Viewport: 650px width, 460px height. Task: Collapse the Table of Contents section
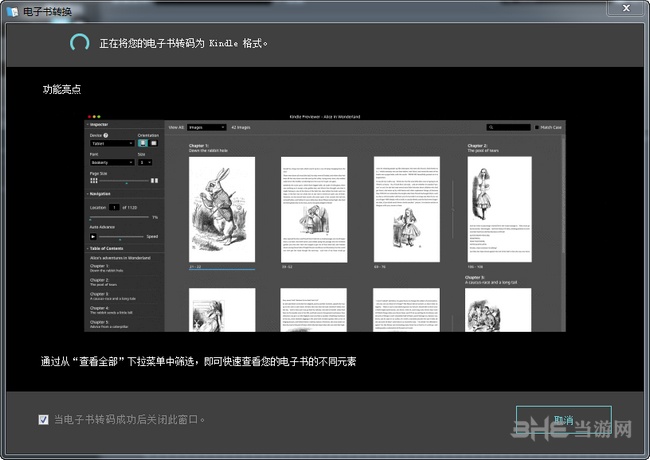tap(87, 249)
